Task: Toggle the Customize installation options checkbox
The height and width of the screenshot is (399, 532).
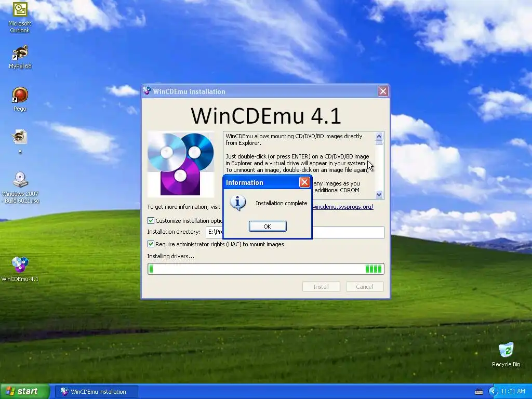Action: coord(151,220)
